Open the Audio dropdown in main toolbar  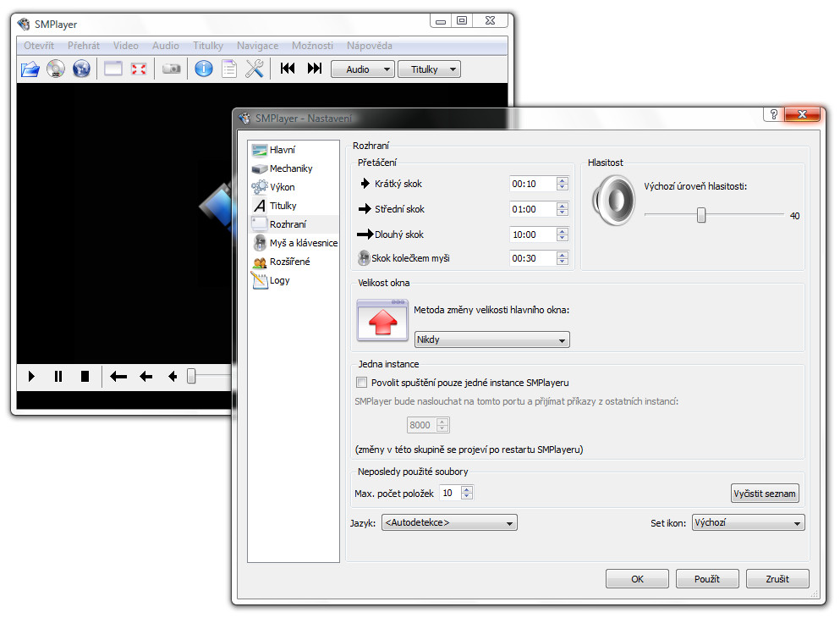[x=363, y=69]
